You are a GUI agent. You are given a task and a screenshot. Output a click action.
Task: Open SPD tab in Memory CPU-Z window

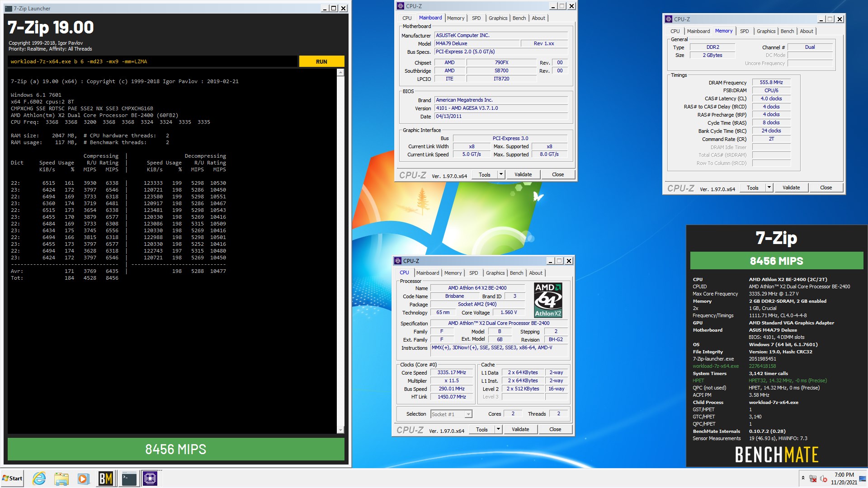click(x=745, y=31)
